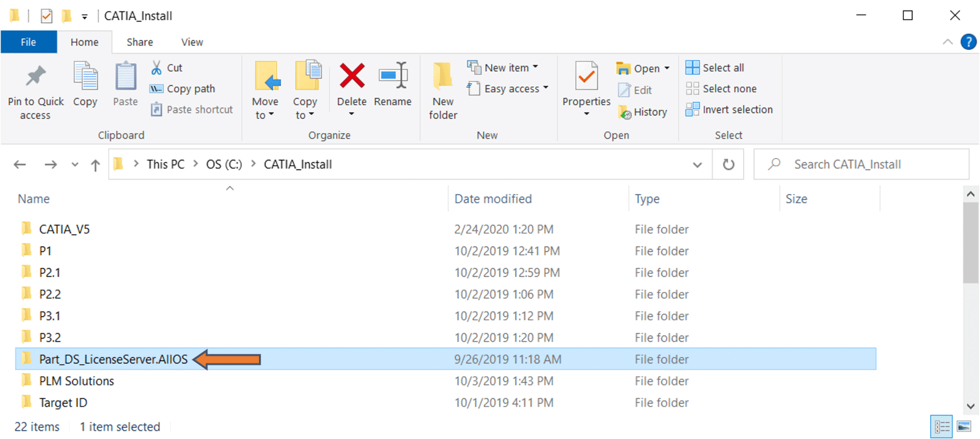Select the Part_DS_LicenseServer.AllOS folder
Image resolution: width=980 pixels, height=439 pixels.
point(445,359)
